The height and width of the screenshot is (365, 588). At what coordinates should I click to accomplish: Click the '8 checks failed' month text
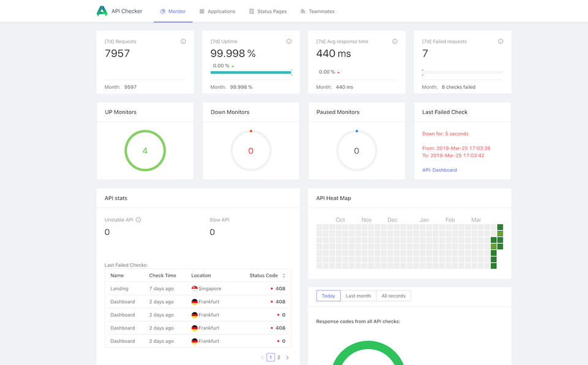point(458,87)
